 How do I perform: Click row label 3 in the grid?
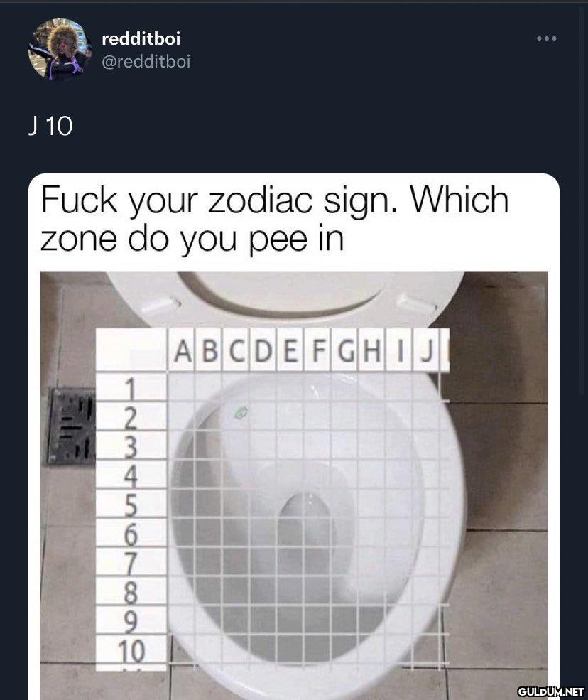(x=131, y=446)
